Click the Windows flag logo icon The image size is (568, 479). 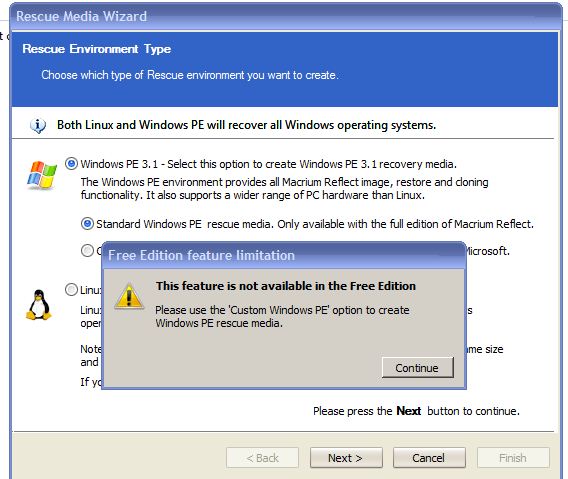[42, 175]
